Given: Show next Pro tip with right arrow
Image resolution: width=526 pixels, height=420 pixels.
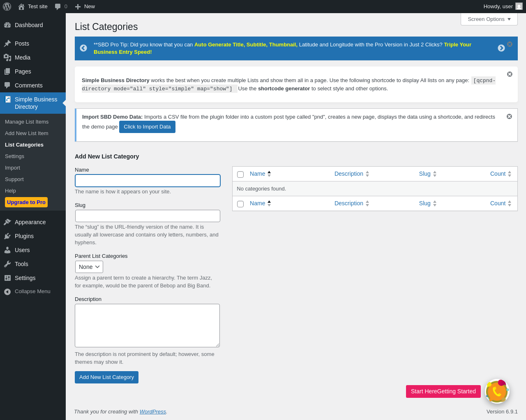Looking at the screenshot, I should [x=501, y=48].
